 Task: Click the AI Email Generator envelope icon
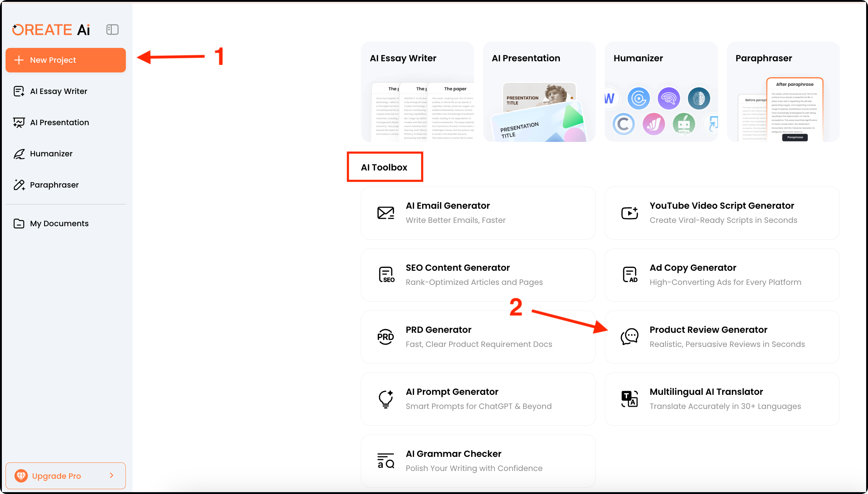click(386, 213)
